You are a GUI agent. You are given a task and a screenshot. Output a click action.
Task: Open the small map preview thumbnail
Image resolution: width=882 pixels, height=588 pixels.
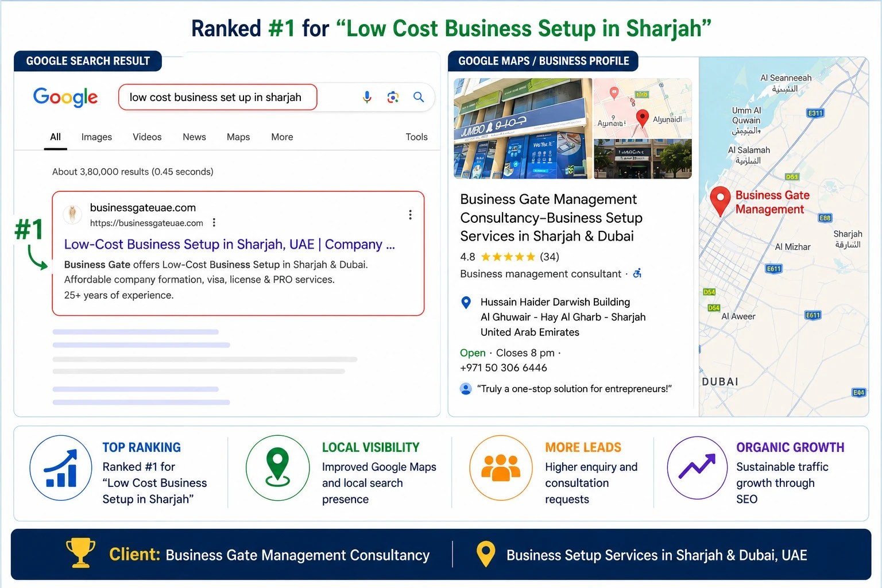pos(643,109)
